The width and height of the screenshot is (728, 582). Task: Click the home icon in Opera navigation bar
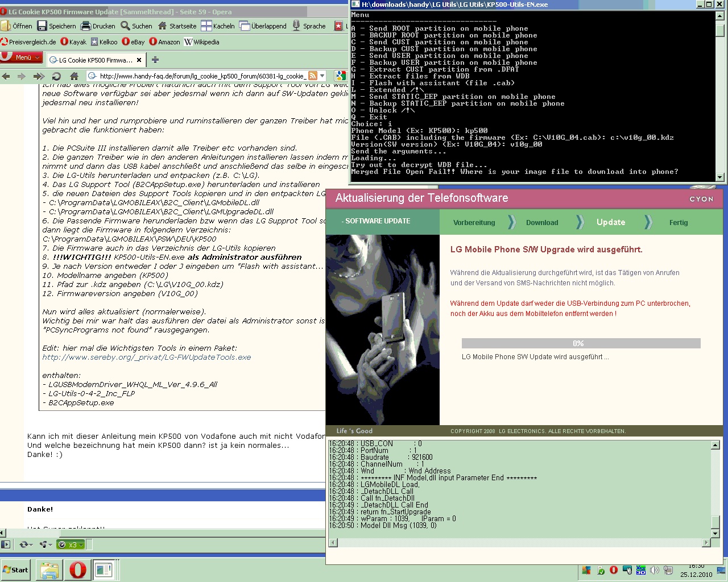coord(74,76)
